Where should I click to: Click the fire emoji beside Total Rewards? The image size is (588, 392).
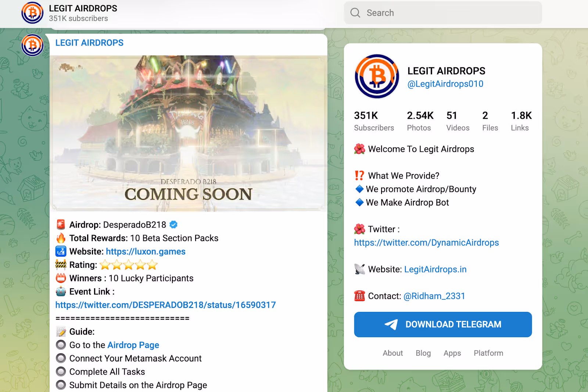coord(61,238)
